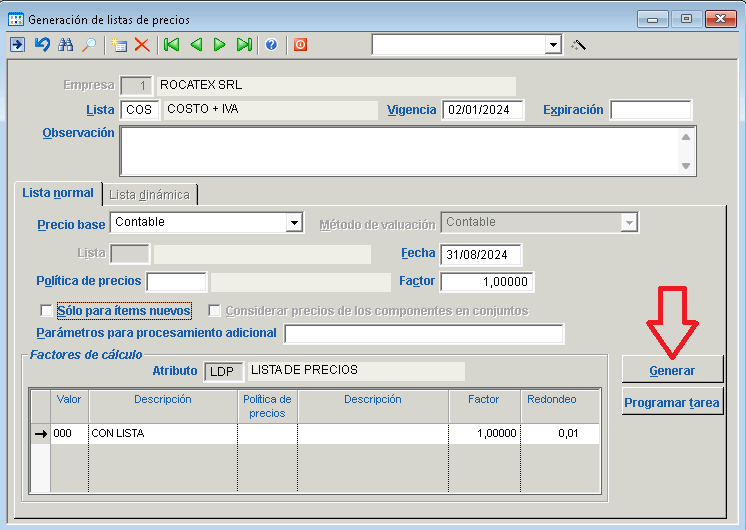Click the binoculars search icon

[x=66, y=45]
